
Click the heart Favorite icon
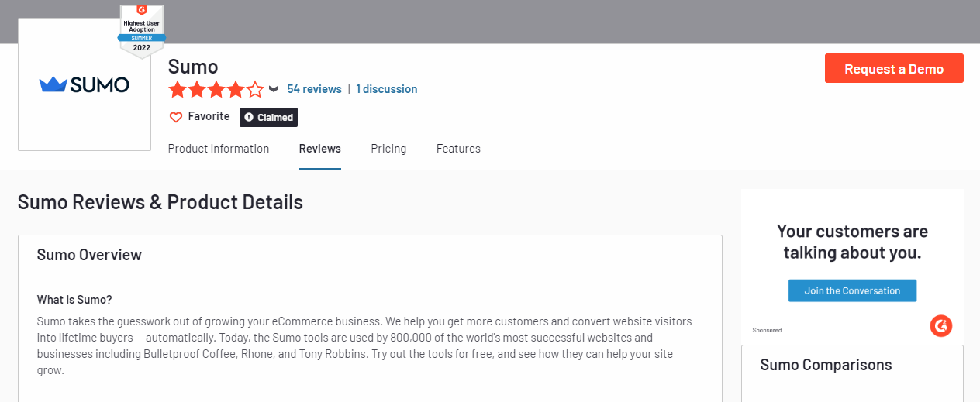point(176,117)
